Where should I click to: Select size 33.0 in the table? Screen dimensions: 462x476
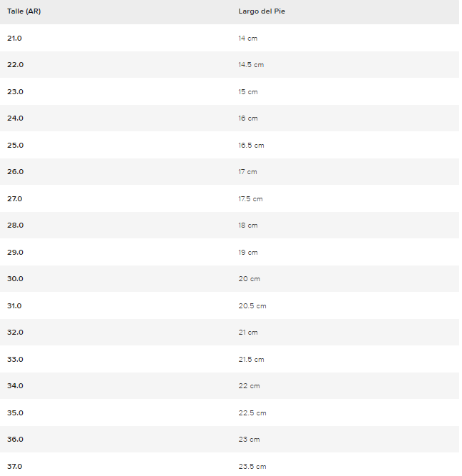pyautogui.click(x=15, y=359)
